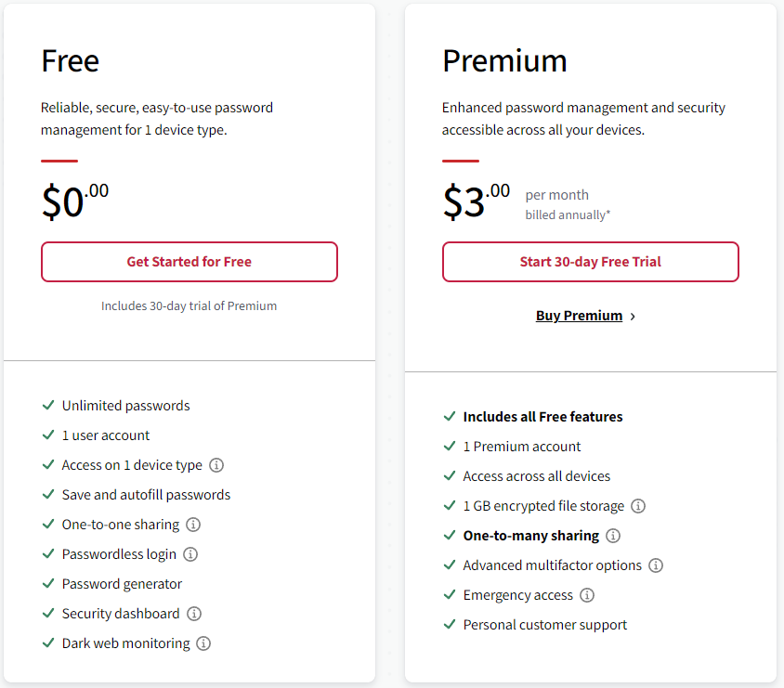
Task: Click the chevron arrow after Buy Premium
Action: pos(633,316)
